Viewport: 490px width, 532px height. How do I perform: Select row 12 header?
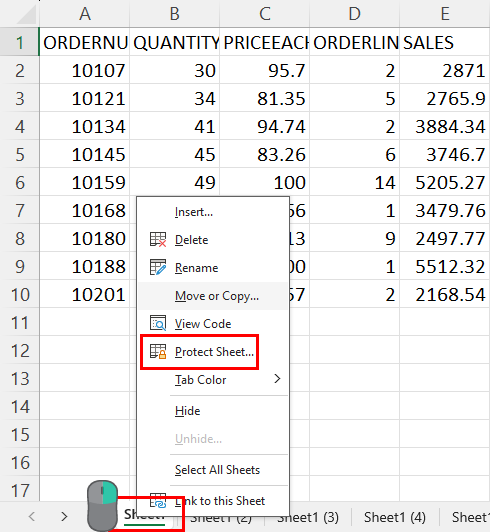(20, 350)
